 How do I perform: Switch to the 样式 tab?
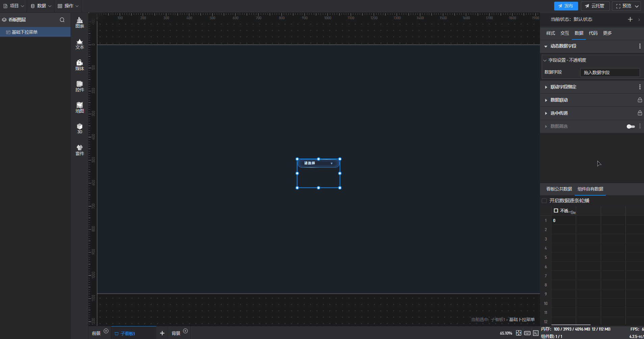click(x=550, y=33)
